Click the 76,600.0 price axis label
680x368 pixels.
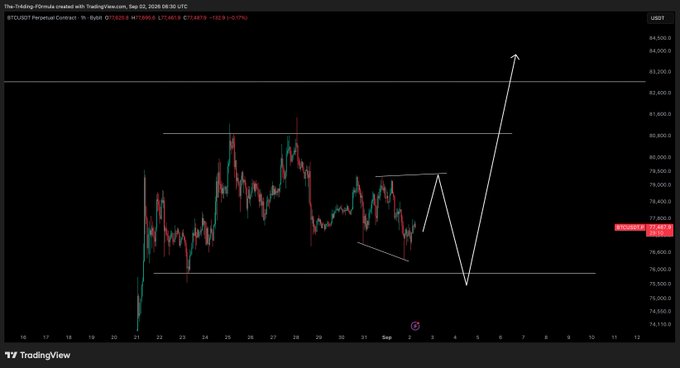660,252
